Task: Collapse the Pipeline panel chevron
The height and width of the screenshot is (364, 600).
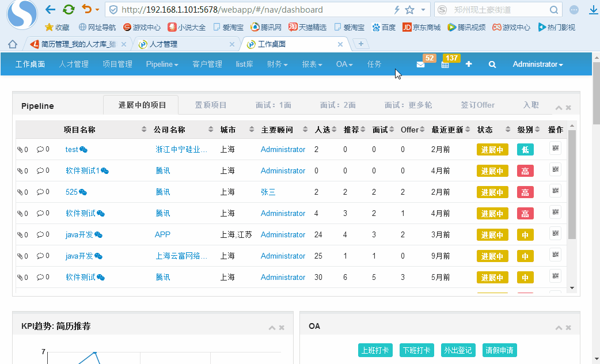Action: [x=559, y=108]
